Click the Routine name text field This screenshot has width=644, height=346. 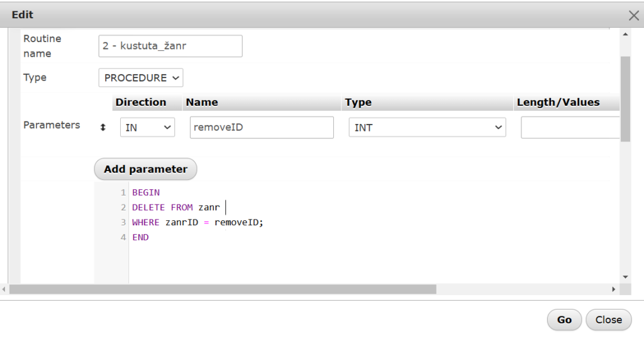pos(170,46)
